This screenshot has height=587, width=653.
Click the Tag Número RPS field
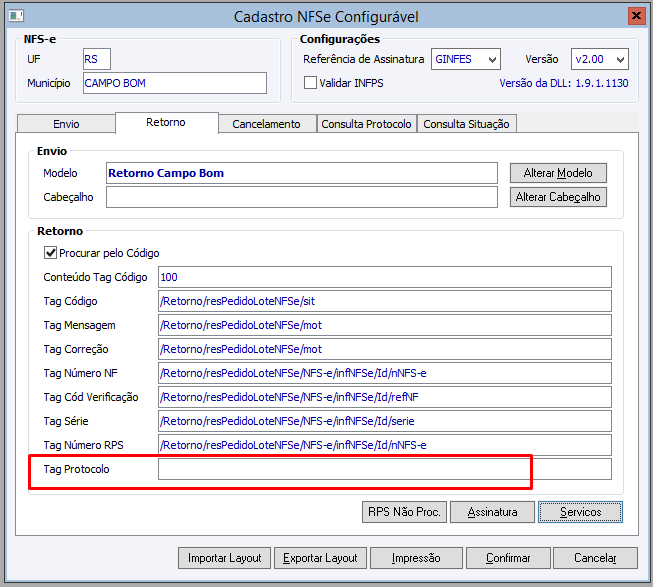point(385,445)
